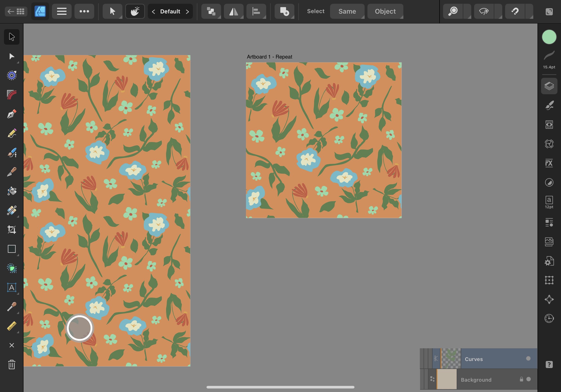The width and height of the screenshot is (561, 392).
Task: Click the Object select button
Action: pos(385,11)
